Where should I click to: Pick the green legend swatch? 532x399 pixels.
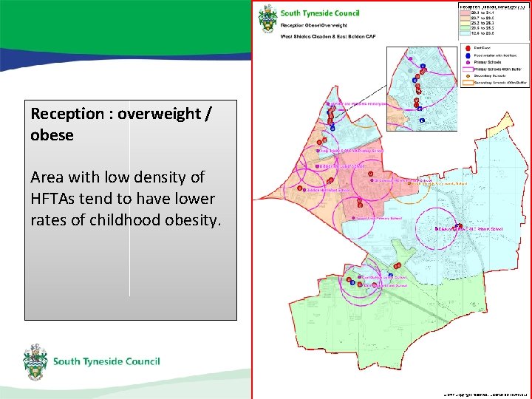[465, 28]
